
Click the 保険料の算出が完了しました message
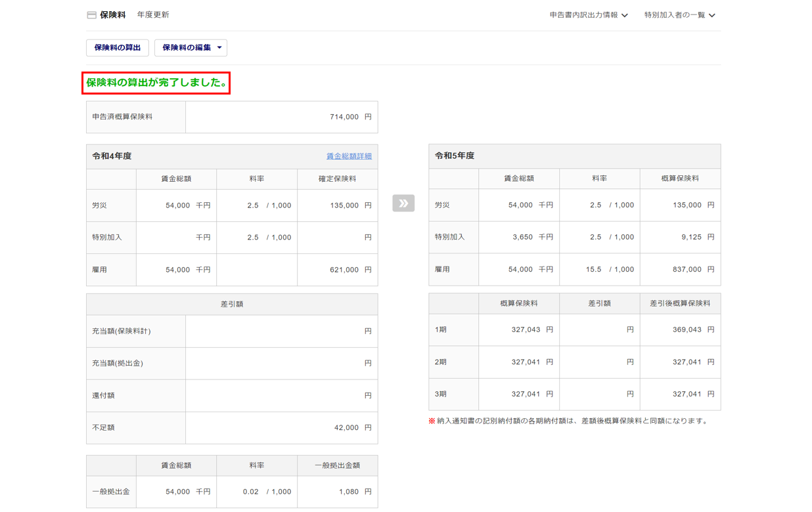tap(156, 83)
